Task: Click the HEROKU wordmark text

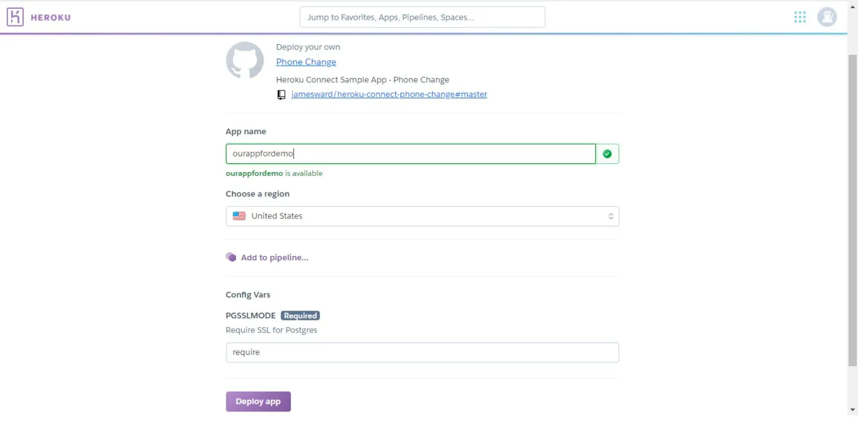Action: click(51, 18)
